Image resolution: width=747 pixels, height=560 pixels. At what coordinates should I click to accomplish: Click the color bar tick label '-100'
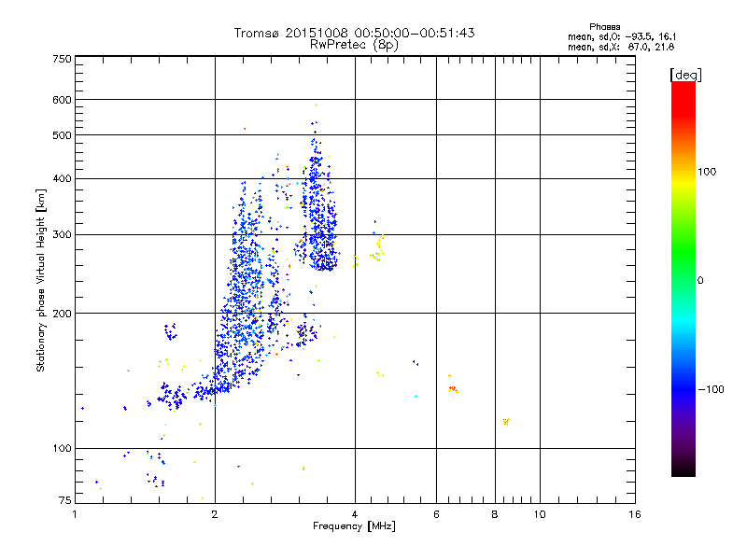click(x=711, y=389)
